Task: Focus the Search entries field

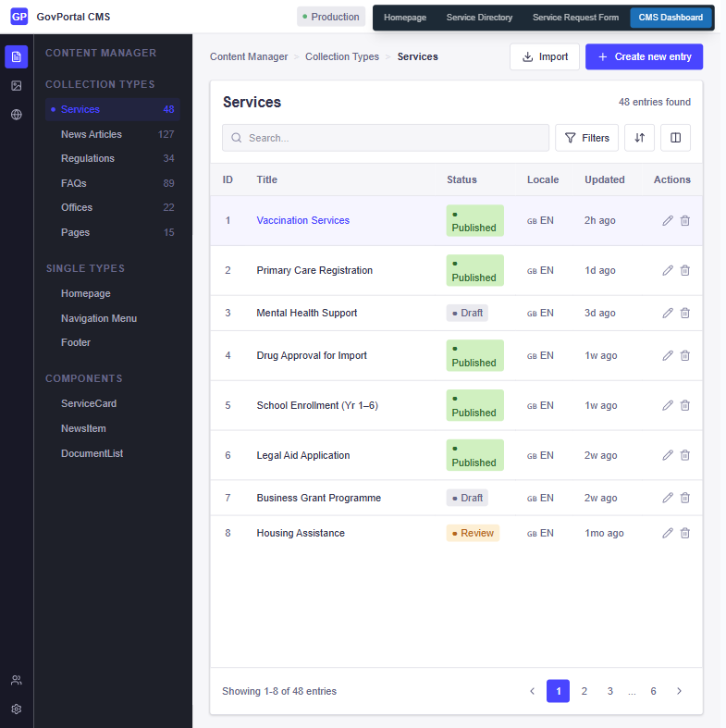Action: point(386,138)
